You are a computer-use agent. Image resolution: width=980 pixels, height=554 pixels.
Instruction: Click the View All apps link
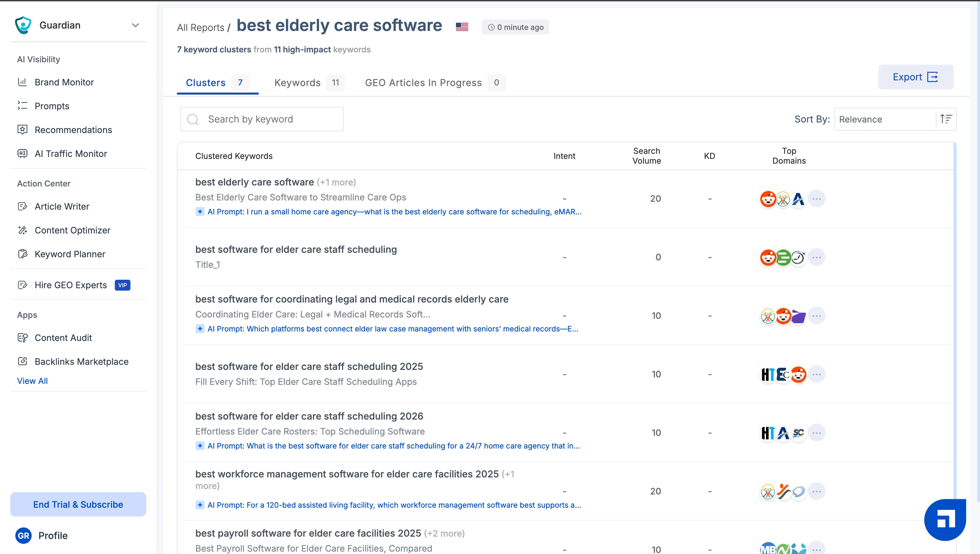pos(32,381)
